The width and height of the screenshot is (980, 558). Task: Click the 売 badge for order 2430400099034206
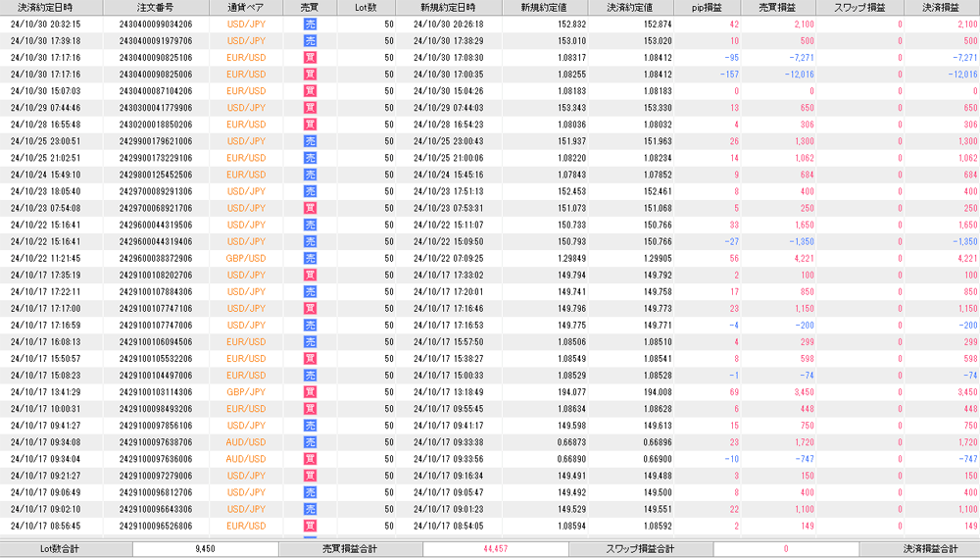310,25
